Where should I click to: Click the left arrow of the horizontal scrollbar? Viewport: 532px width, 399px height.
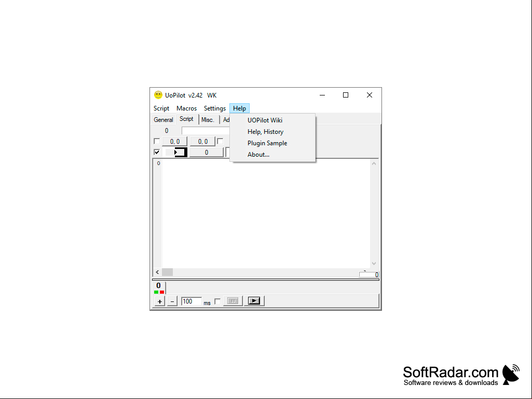pyautogui.click(x=157, y=272)
